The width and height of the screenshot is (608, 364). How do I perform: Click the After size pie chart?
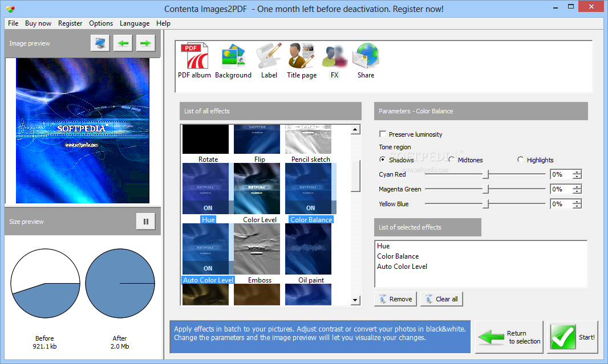point(120,284)
